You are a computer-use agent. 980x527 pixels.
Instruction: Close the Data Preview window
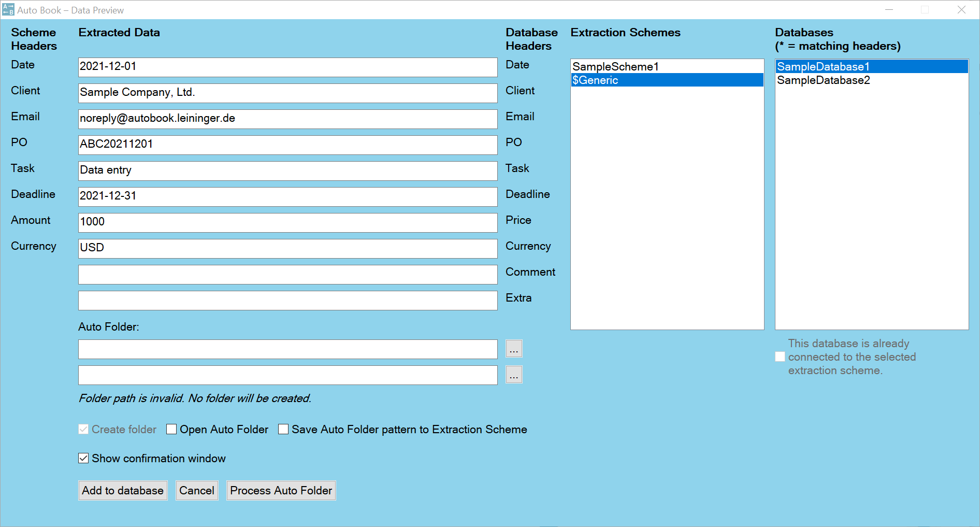click(961, 10)
